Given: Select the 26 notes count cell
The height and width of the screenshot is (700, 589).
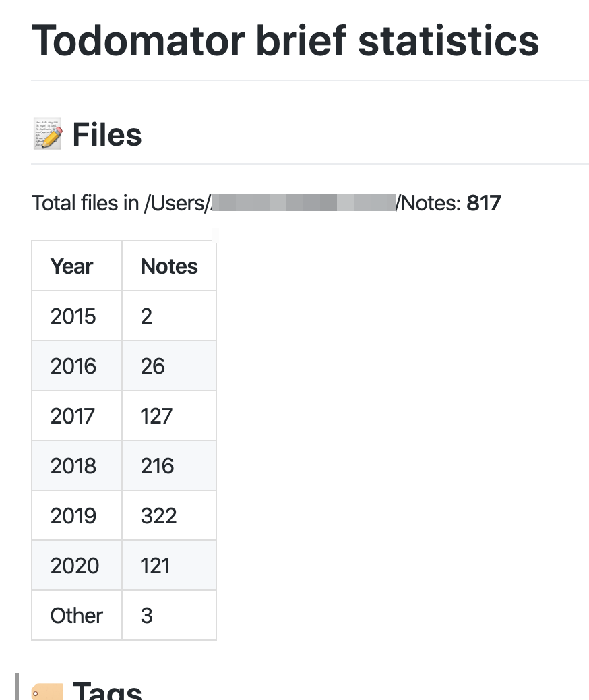Looking at the screenshot, I should (153, 366).
